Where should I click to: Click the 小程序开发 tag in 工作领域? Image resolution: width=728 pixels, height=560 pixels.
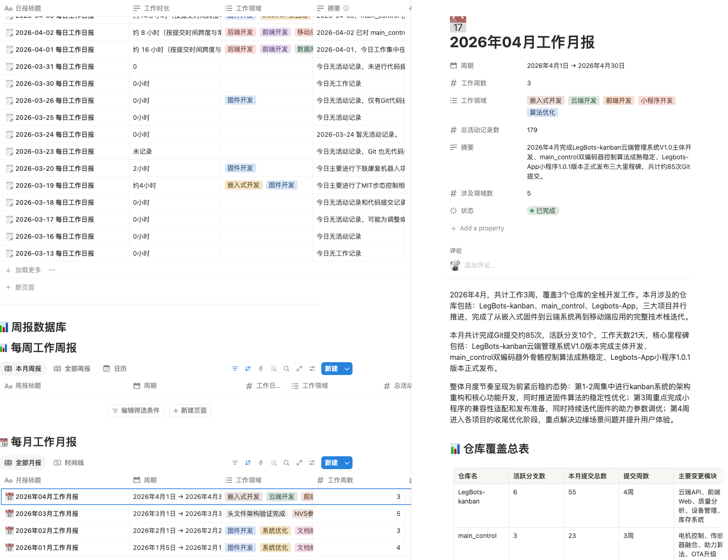click(656, 101)
